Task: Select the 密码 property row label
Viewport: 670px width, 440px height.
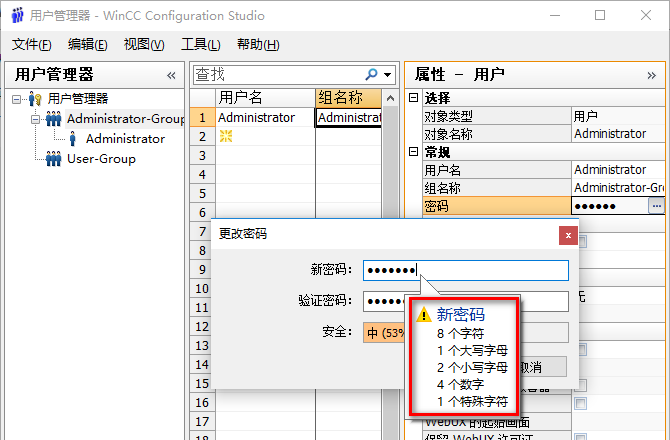Action: tap(497, 206)
